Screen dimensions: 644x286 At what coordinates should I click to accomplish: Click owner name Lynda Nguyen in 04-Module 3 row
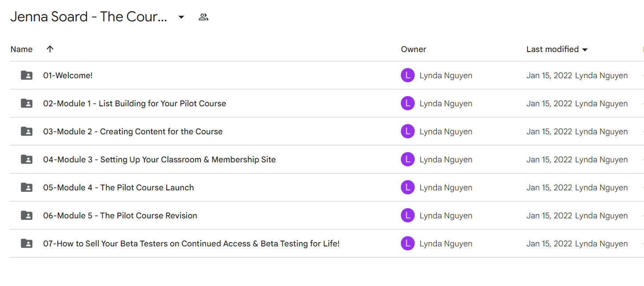pos(446,160)
